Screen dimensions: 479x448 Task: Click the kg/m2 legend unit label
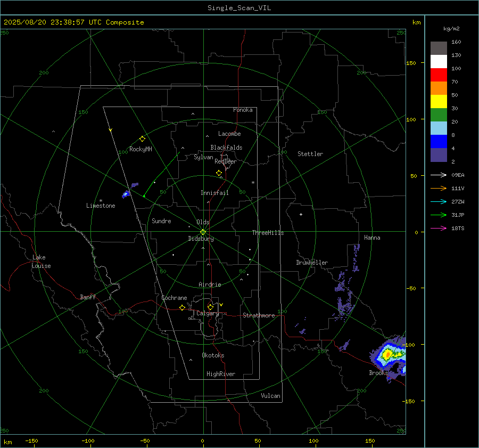click(x=451, y=29)
